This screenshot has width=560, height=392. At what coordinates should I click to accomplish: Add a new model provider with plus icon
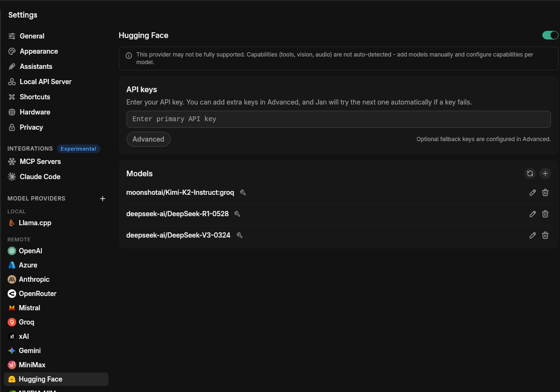pos(103,199)
